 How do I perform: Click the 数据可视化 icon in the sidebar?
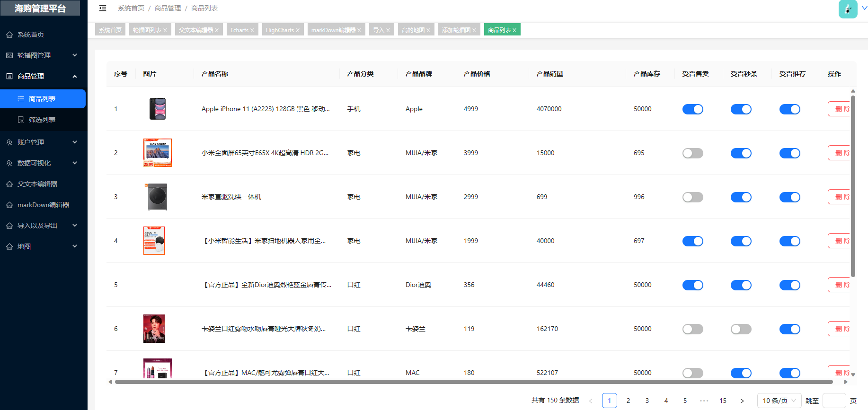tap(9, 163)
